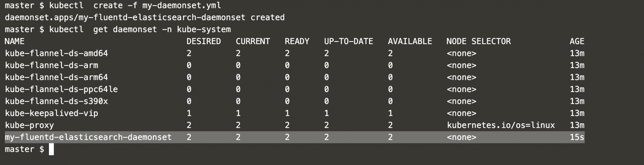Click the READY column header

point(297,41)
